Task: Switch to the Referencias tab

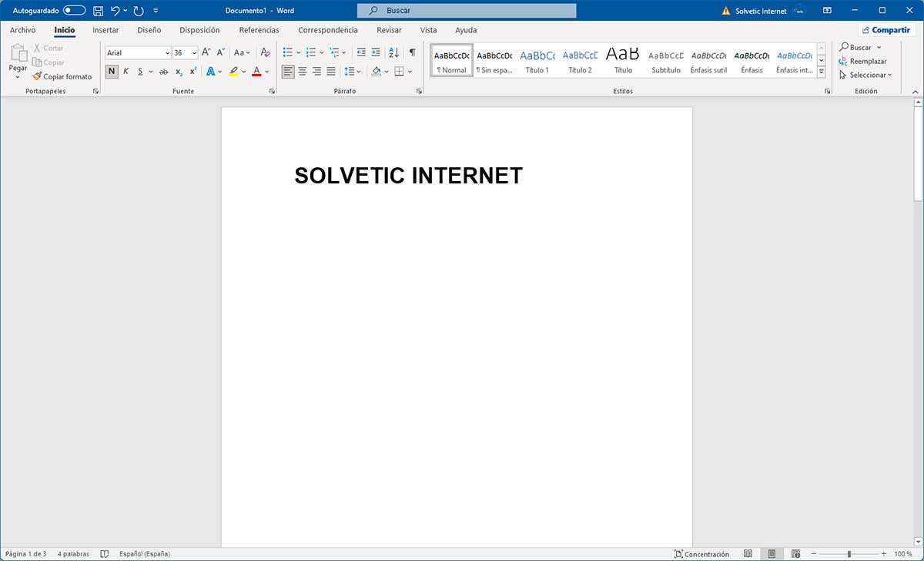Action: tap(259, 30)
